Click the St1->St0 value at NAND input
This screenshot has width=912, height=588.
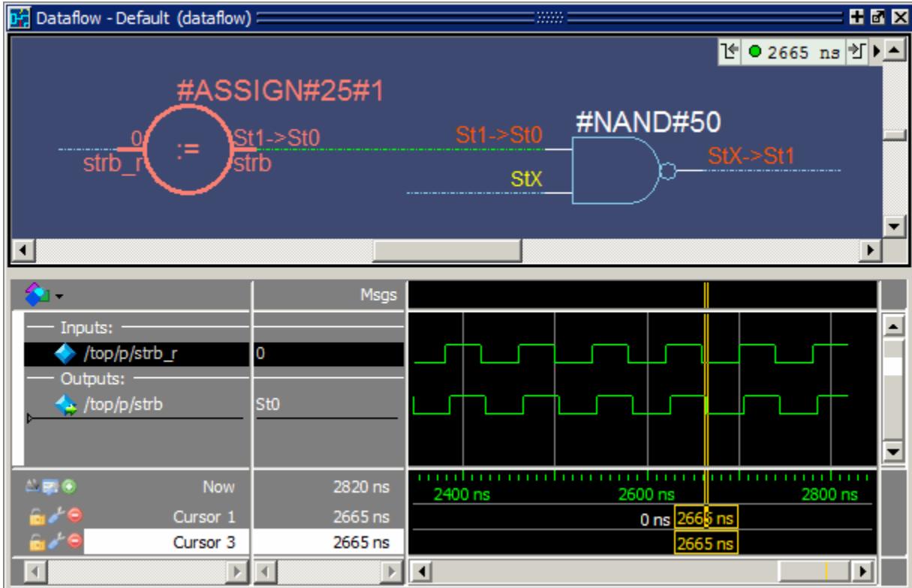(x=499, y=136)
